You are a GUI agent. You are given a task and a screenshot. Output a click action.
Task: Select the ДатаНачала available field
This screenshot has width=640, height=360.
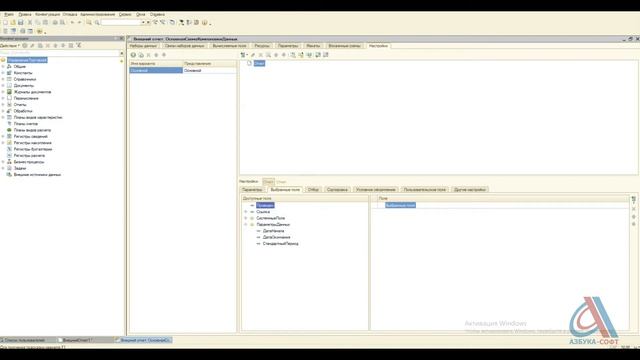click(273, 231)
